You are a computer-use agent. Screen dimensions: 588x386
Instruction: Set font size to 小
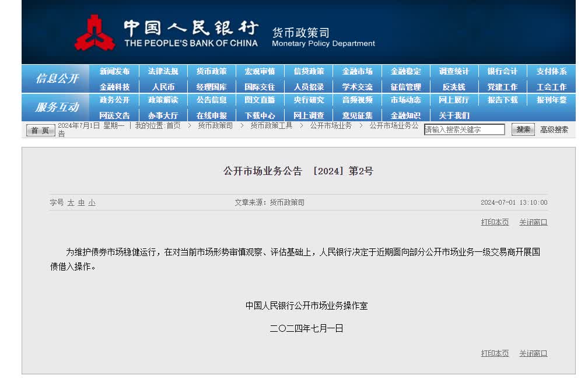[x=92, y=203]
